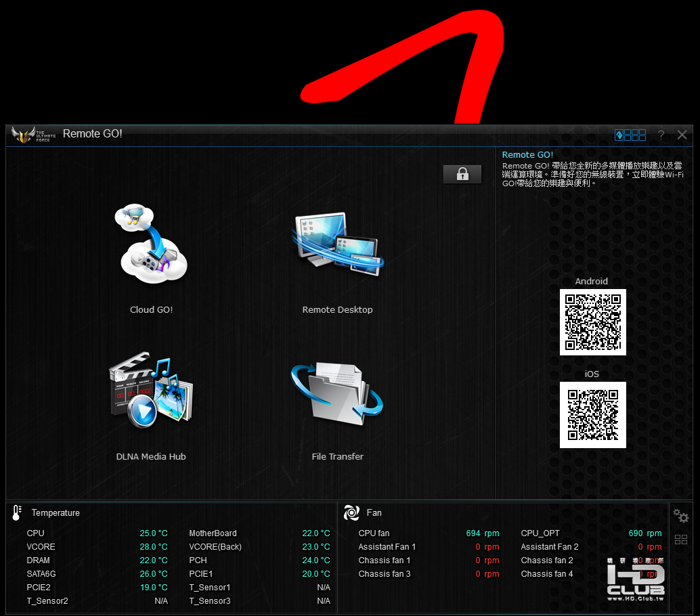The image size is (700, 616).
Task: Click the Chassis fan 1 label
Action: pyautogui.click(x=385, y=560)
